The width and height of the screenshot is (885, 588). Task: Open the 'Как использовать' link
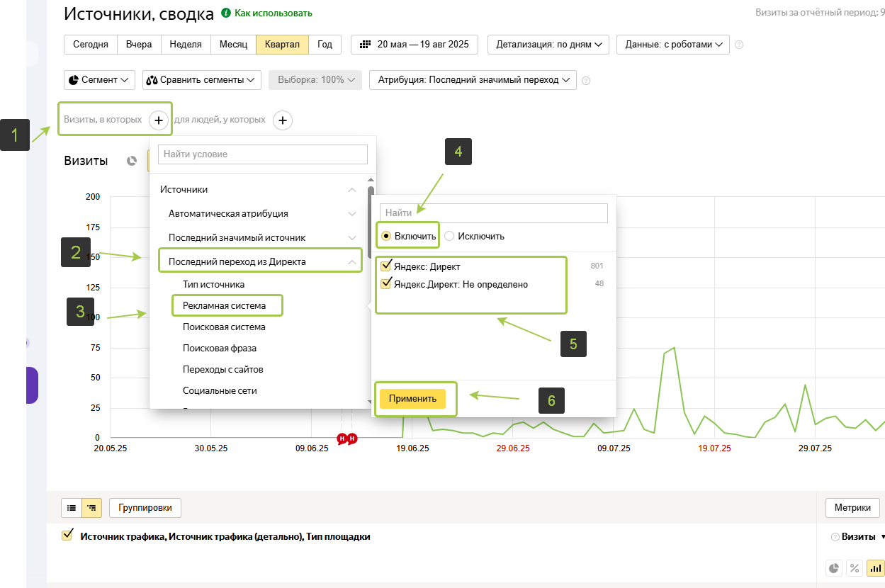274,13
